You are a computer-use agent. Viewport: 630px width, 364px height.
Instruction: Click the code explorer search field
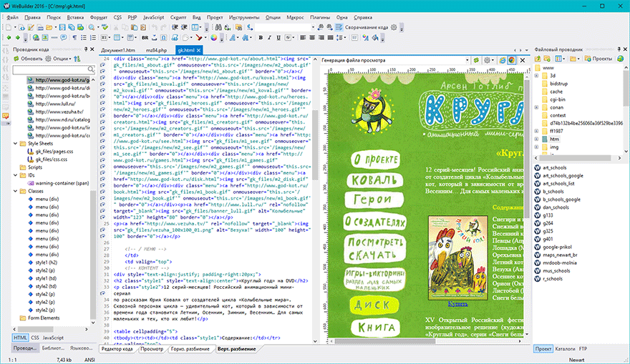pos(54,70)
